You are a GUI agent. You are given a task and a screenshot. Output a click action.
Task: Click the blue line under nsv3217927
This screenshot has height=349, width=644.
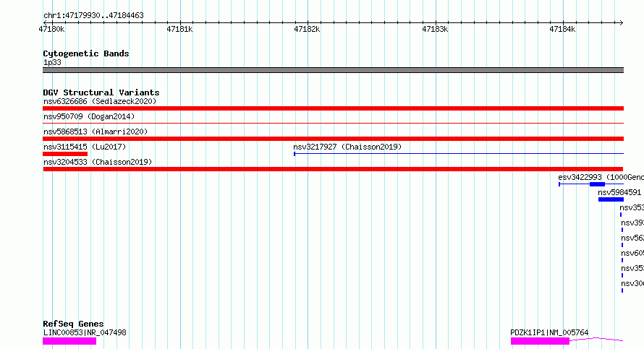pyautogui.click(x=459, y=154)
